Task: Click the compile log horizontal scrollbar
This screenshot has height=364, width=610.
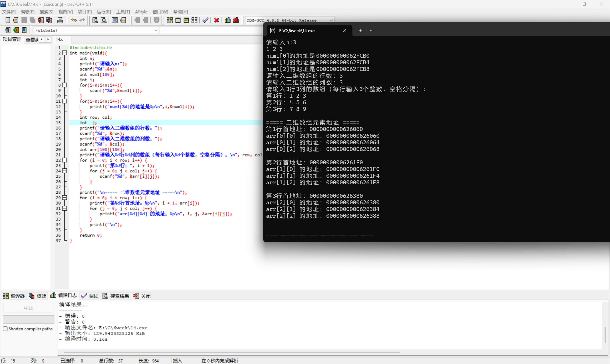Action: tap(232, 352)
